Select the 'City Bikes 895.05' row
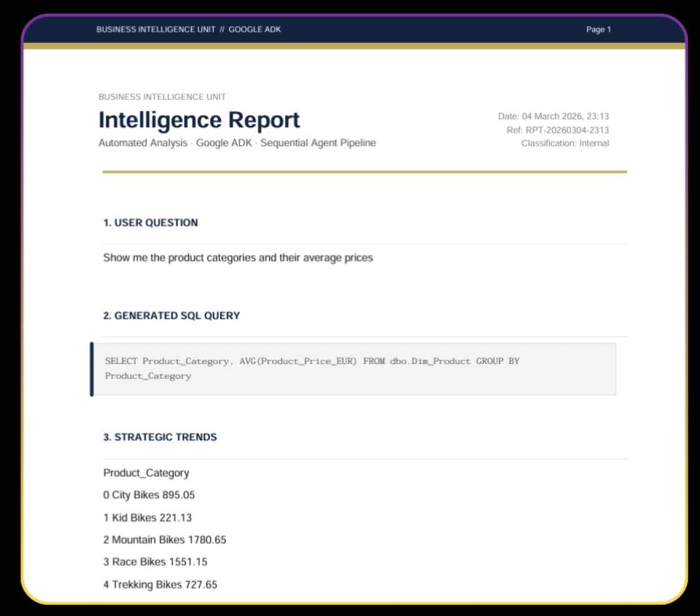This screenshot has height=616, width=700. coord(150,495)
